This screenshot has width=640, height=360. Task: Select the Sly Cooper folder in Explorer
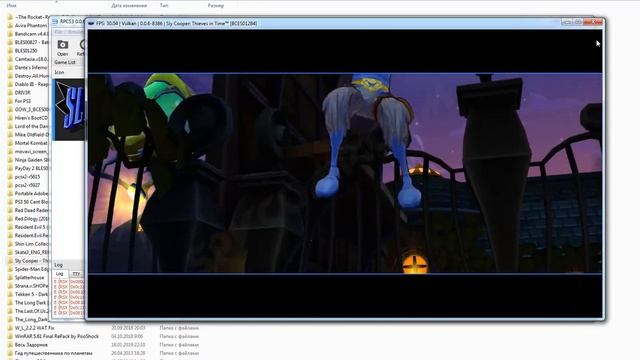pyautogui.click(x=31, y=261)
